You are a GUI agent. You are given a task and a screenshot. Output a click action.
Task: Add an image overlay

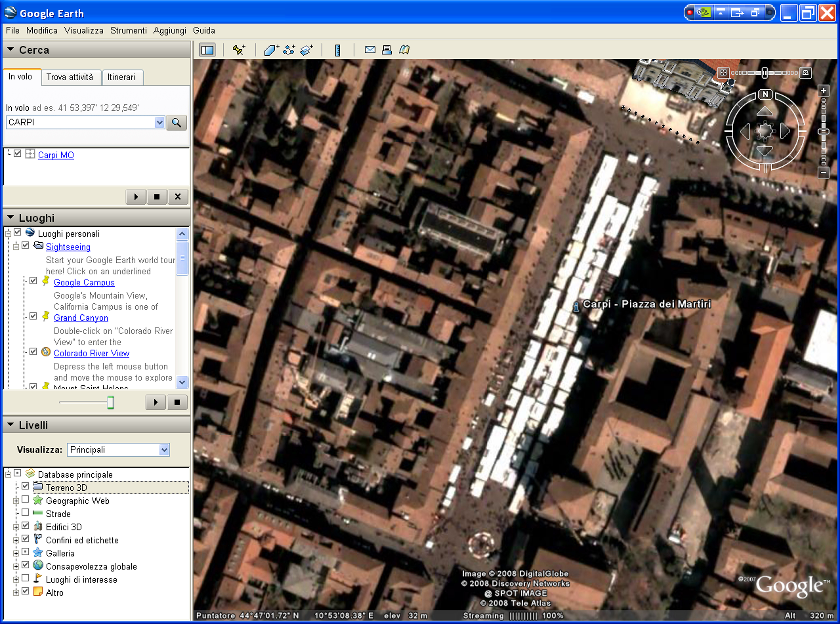click(306, 50)
